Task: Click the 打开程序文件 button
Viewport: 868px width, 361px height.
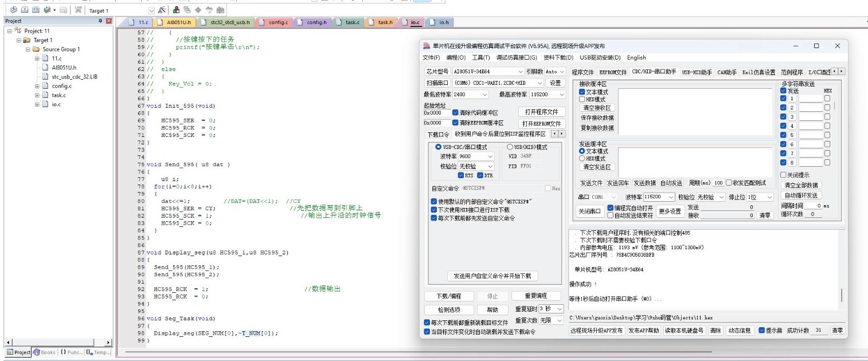Action: tap(542, 112)
